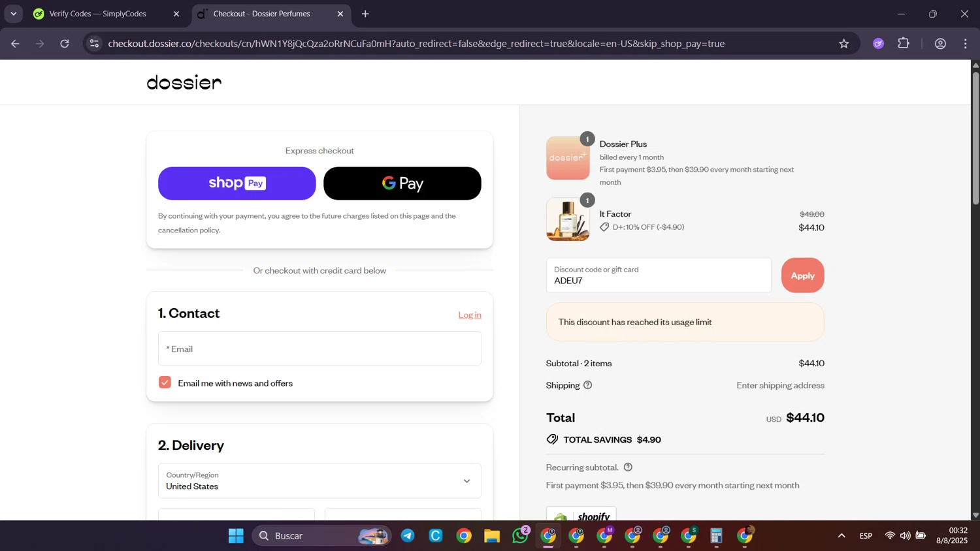Click the page's vertical scrollbar thumb
This screenshot has height=551, width=980.
click(975, 138)
